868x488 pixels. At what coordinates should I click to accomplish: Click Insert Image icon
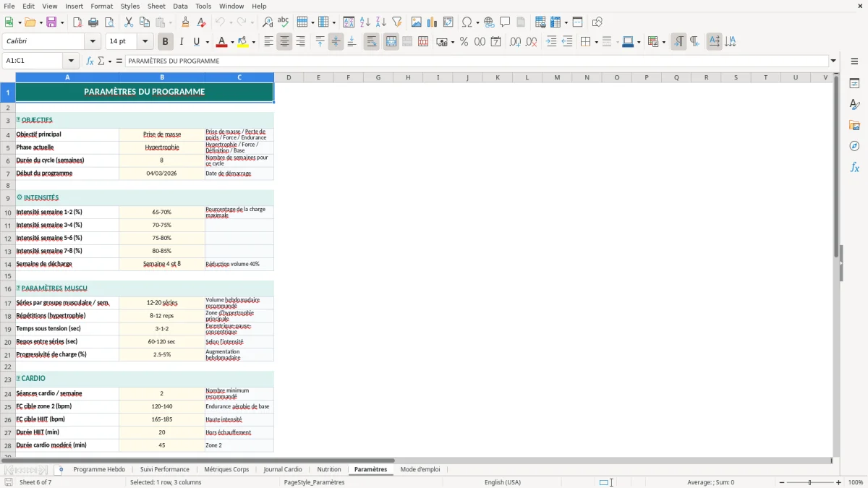tap(417, 22)
